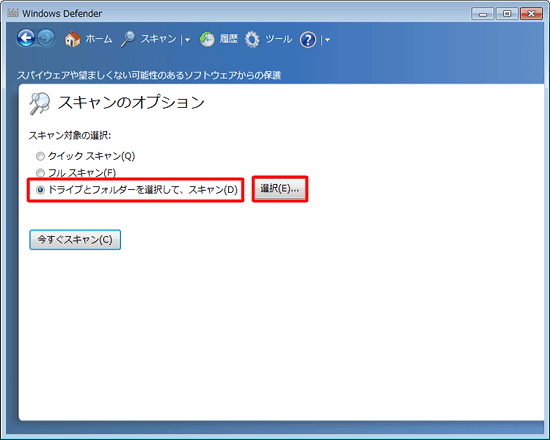Open the History clock icon
This screenshot has height=440, width=550.
tap(207, 39)
